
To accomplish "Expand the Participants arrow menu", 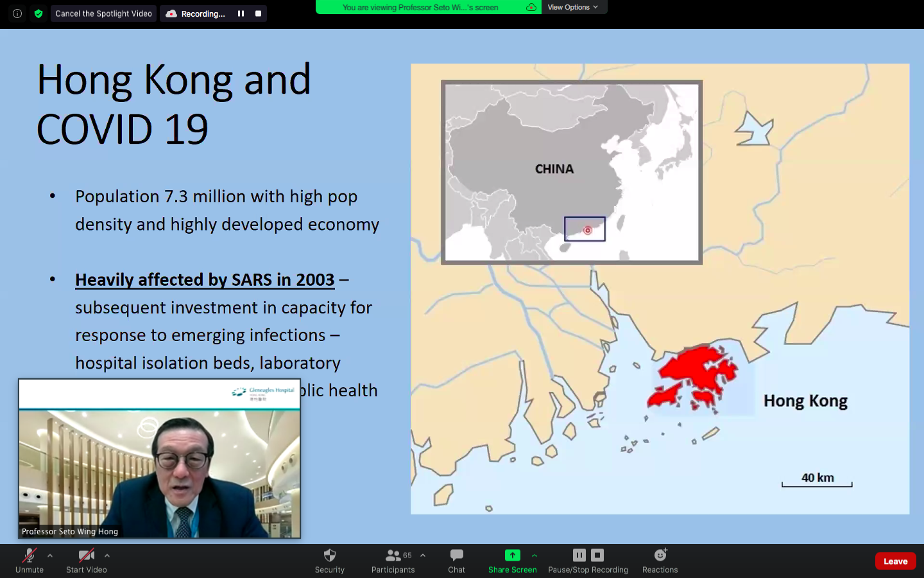I will tap(423, 556).
